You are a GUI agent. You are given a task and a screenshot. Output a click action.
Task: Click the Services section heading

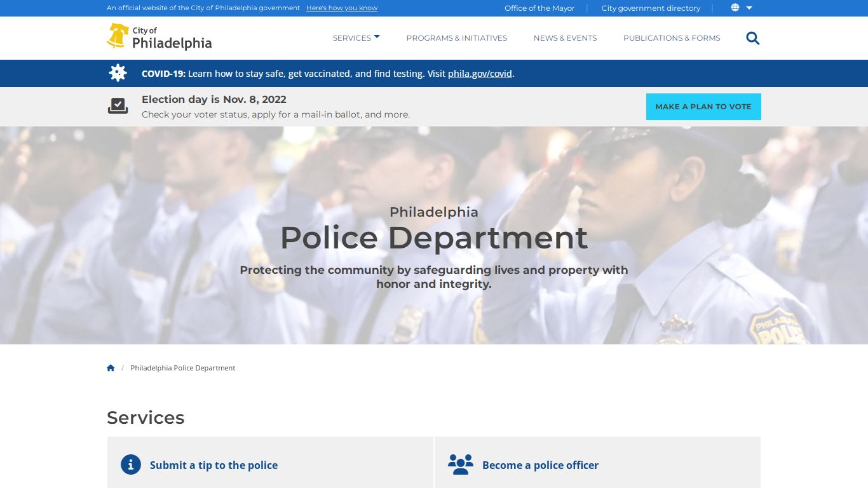coord(146,417)
